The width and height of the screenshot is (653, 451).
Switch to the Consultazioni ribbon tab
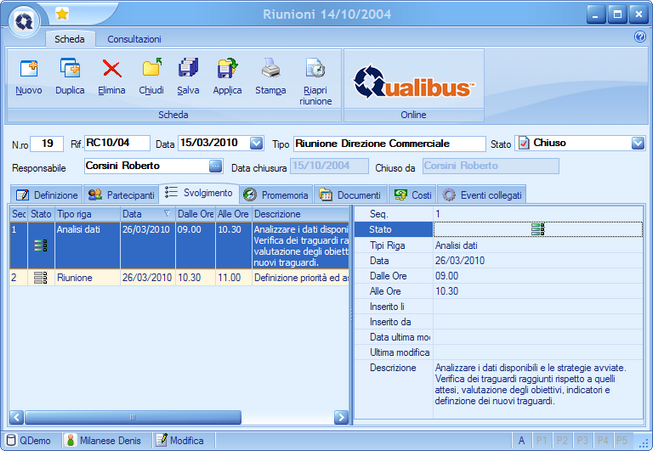click(134, 38)
